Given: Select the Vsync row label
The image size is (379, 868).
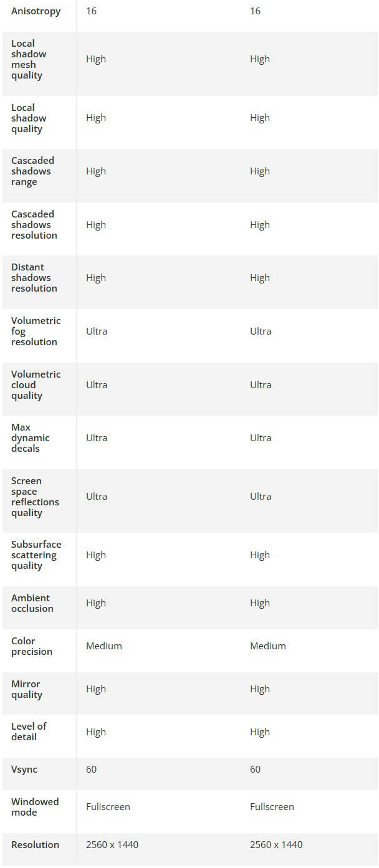Looking at the screenshot, I should pyautogui.click(x=24, y=770).
